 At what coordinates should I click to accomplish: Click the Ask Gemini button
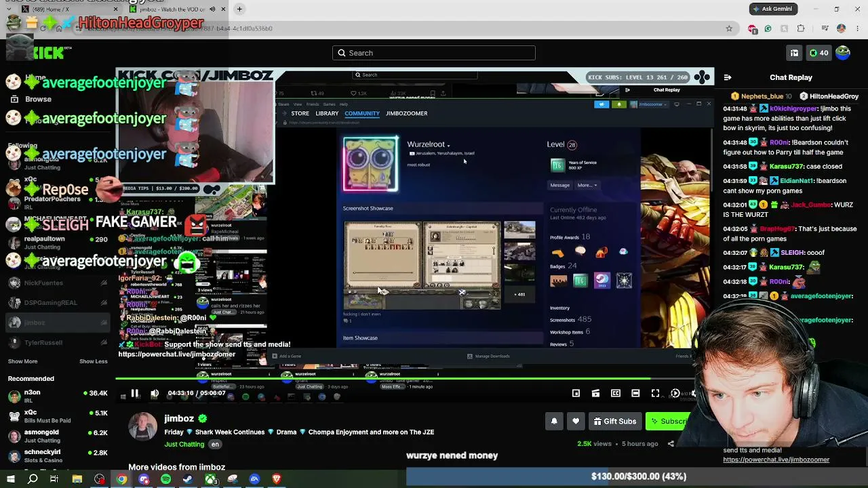point(773,9)
